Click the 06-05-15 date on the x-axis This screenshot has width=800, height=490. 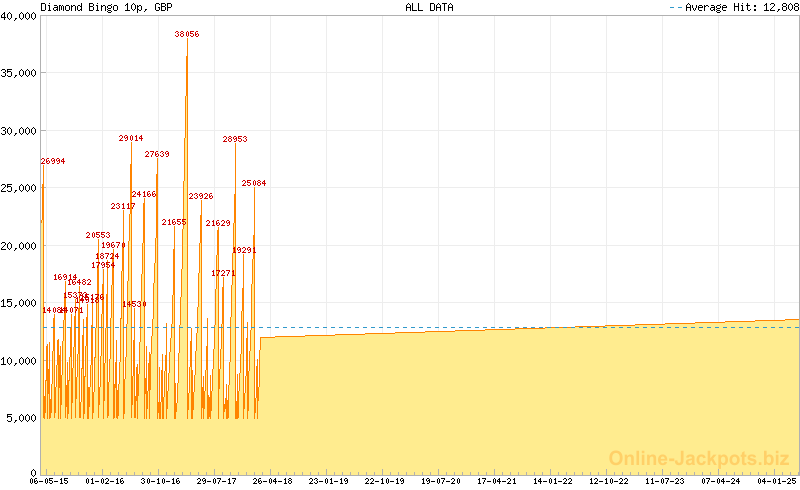(49, 481)
